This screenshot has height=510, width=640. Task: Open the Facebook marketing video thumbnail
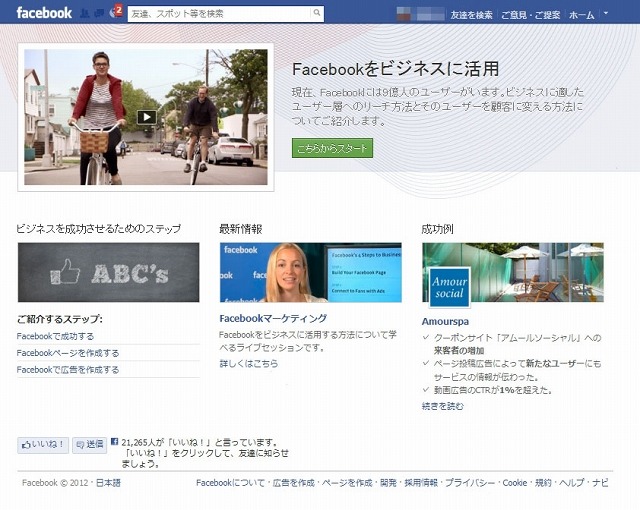pos(311,273)
